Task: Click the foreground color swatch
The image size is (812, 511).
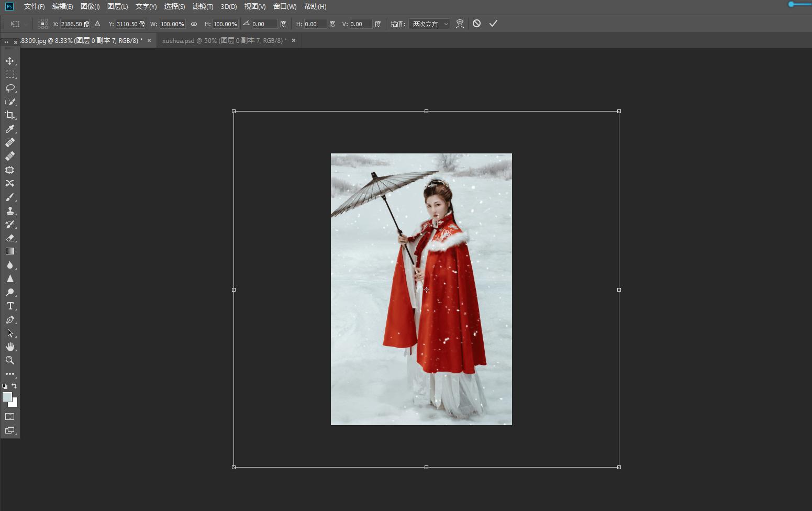Action: click(x=7, y=397)
